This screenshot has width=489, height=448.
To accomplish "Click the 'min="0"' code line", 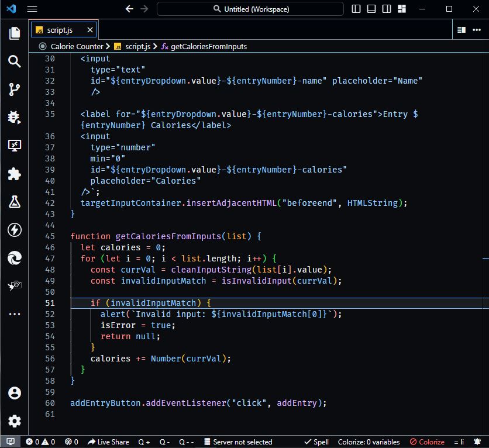I will [x=108, y=158].
